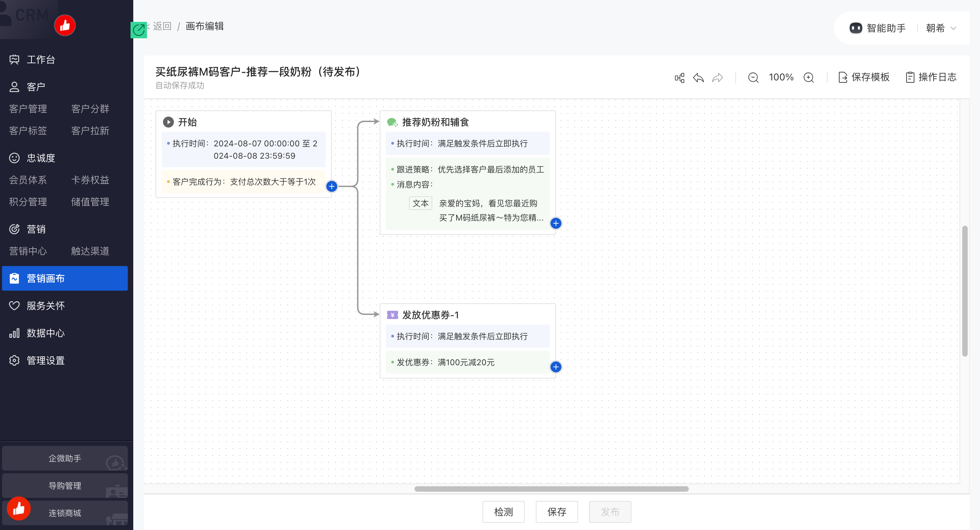This screenshot has height=530, width=980.
Task: Click the play icon in 开始 node
Action: 168,122
